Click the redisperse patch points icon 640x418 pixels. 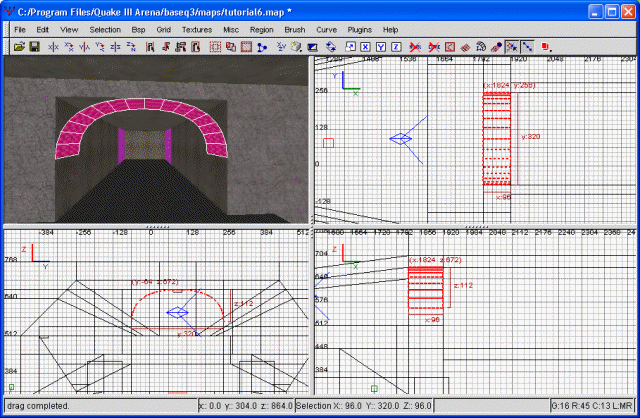(465, 47)
